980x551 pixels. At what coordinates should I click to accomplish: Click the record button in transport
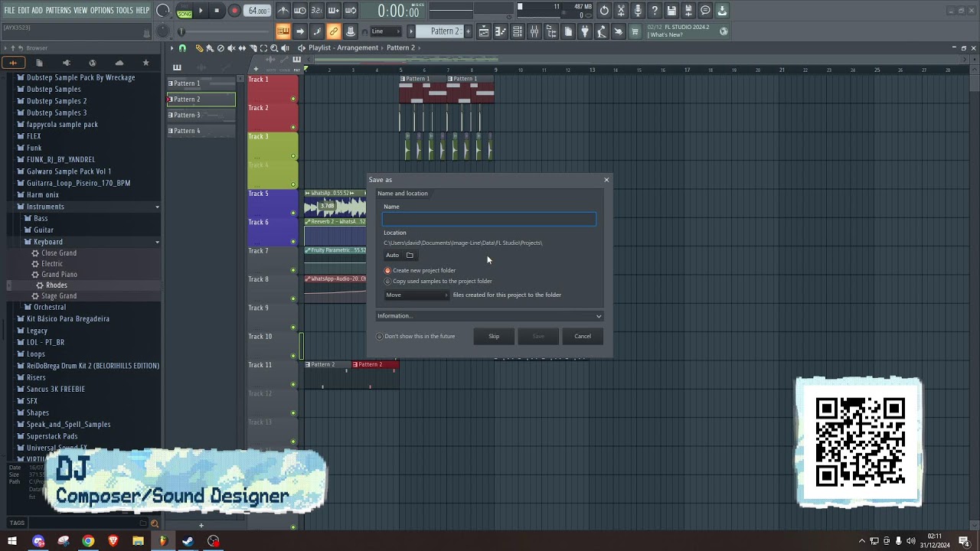(x=234, y=11)
